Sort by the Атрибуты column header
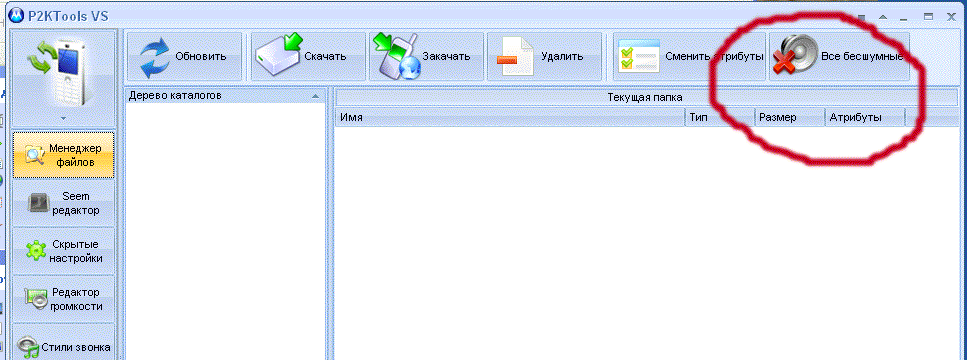Image resolution: width=967 pixels, height=360 pixels. (865, 117)
